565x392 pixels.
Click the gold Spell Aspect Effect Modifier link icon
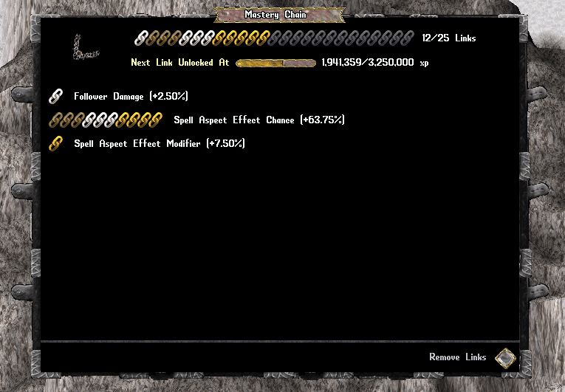56,143
